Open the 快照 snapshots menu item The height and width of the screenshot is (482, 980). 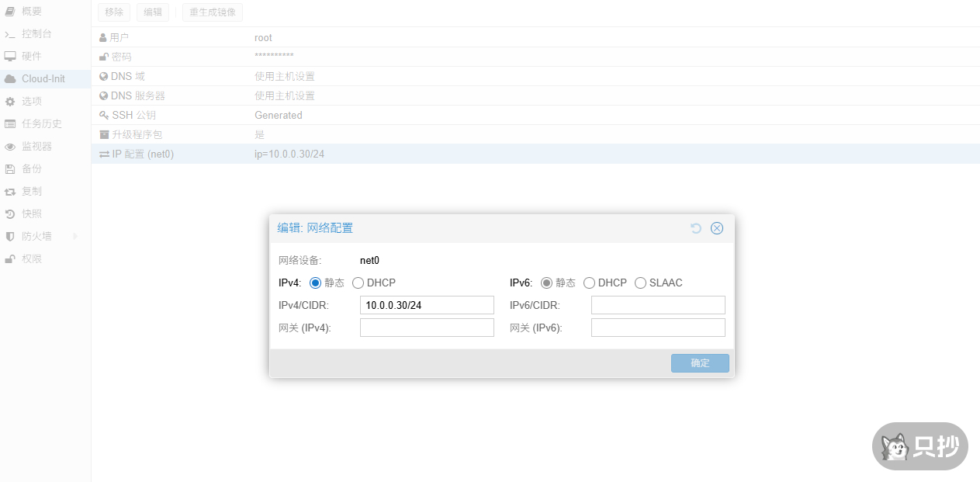(45, 214)
